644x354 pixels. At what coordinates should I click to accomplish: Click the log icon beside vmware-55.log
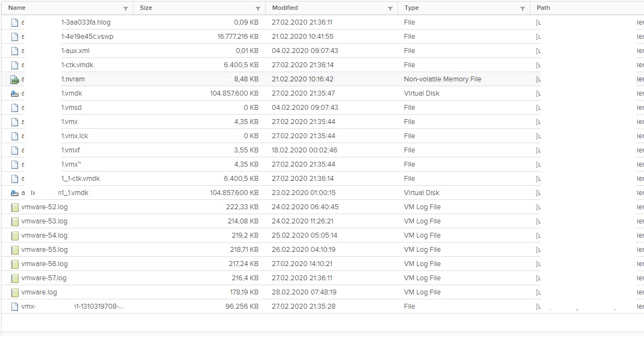point(15,250)
